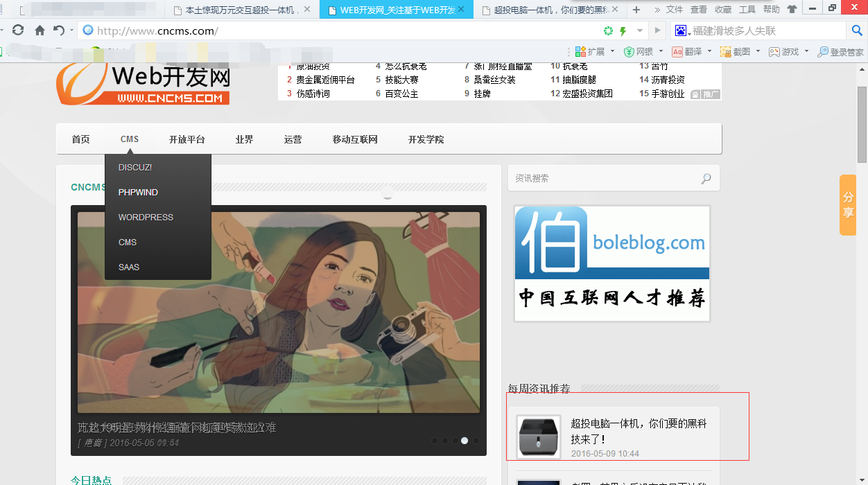Expand the 扩展 dropdown arrow

point(613,52)
